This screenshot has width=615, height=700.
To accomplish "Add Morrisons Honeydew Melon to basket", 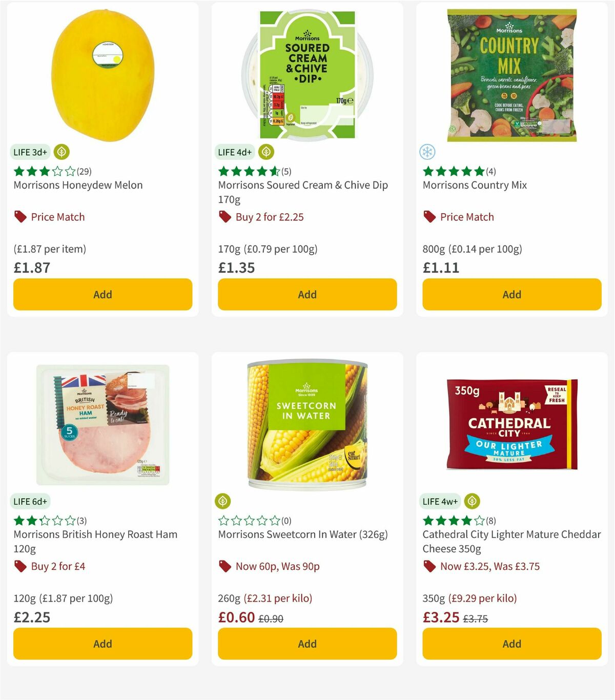I will 102,294.
